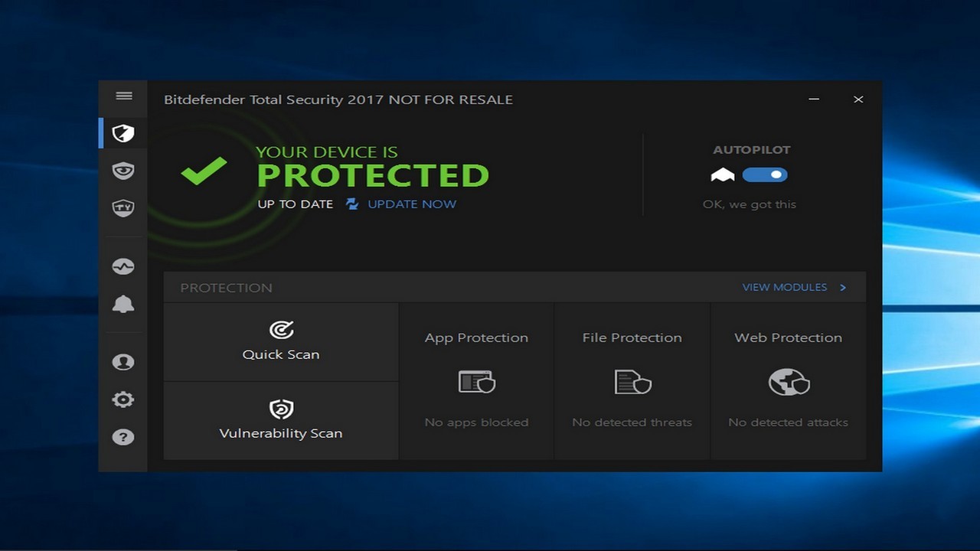The height and width of the screenshot is (551, 980).
Task: Toggle the Autopilot switch off
Action: point(765,174)
